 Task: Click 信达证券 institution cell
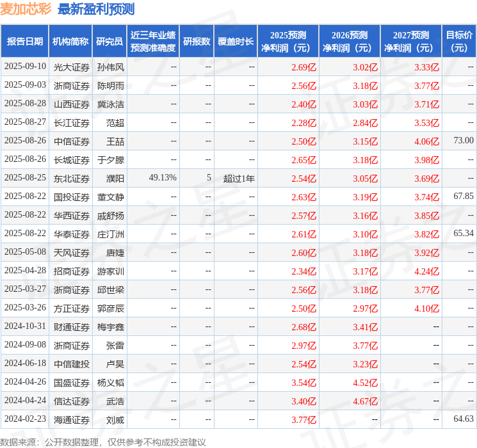(x=72, y=401)
